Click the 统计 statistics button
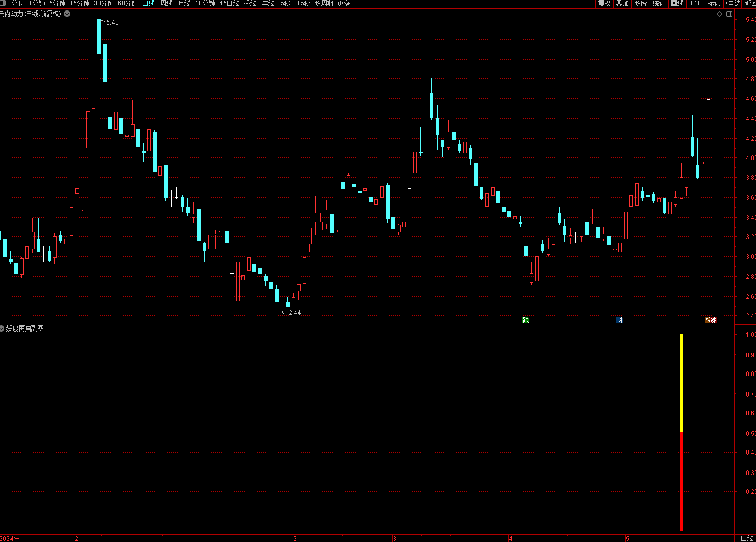This screenshot has height=542, width=756. [659, 4]
